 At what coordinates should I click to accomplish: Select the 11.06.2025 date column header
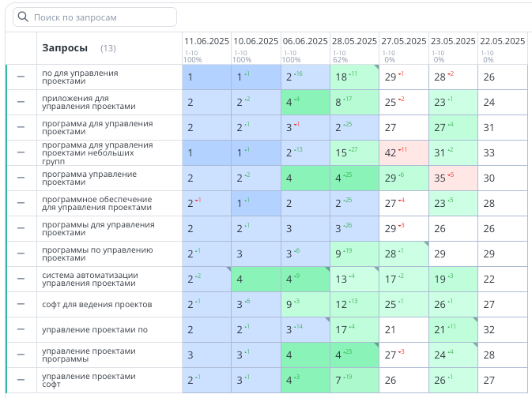(206, 41)
